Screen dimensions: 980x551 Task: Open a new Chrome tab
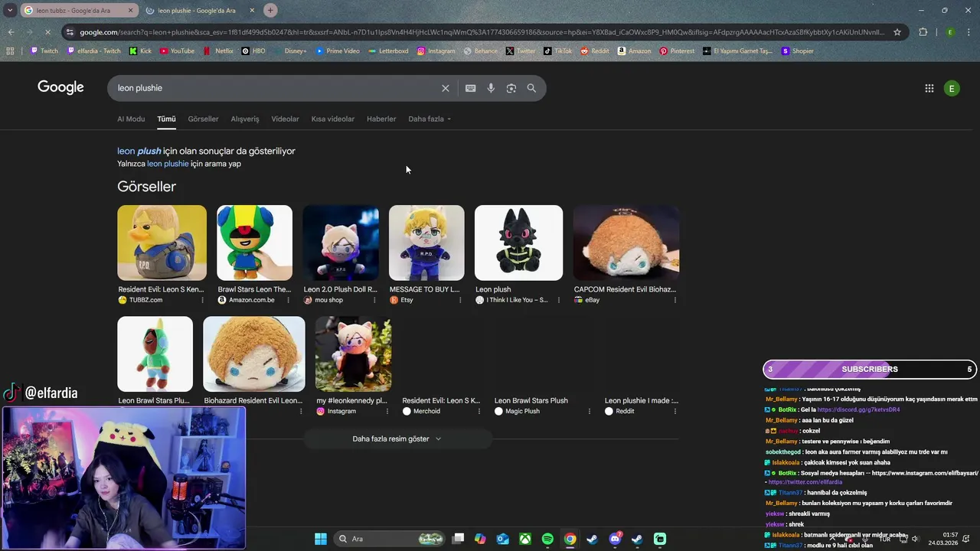(x=270, y=10)
